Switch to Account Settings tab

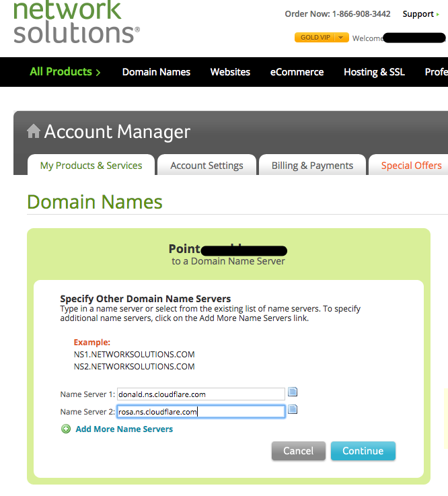tap(207, 165)
